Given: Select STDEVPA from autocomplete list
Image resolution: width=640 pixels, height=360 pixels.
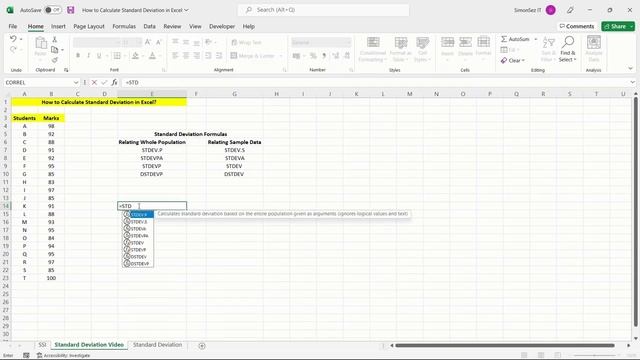Looking at the screenshot, I should (x=138, y=236).
